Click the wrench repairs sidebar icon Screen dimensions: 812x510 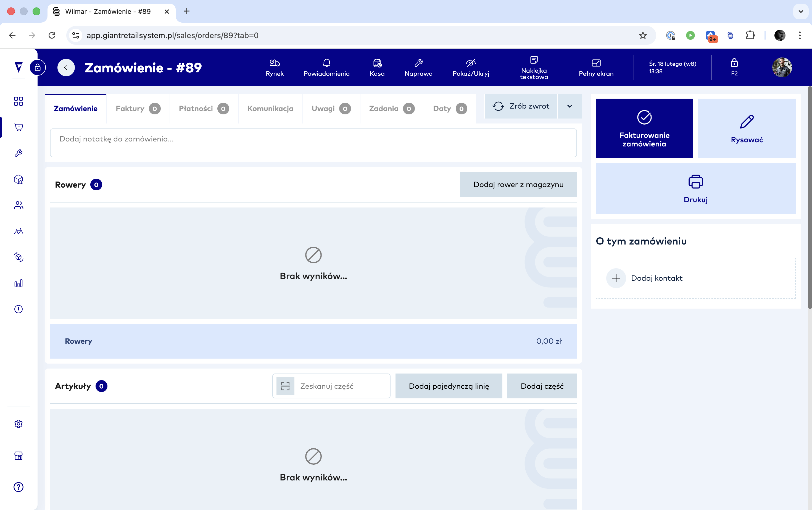pos(19,154)
